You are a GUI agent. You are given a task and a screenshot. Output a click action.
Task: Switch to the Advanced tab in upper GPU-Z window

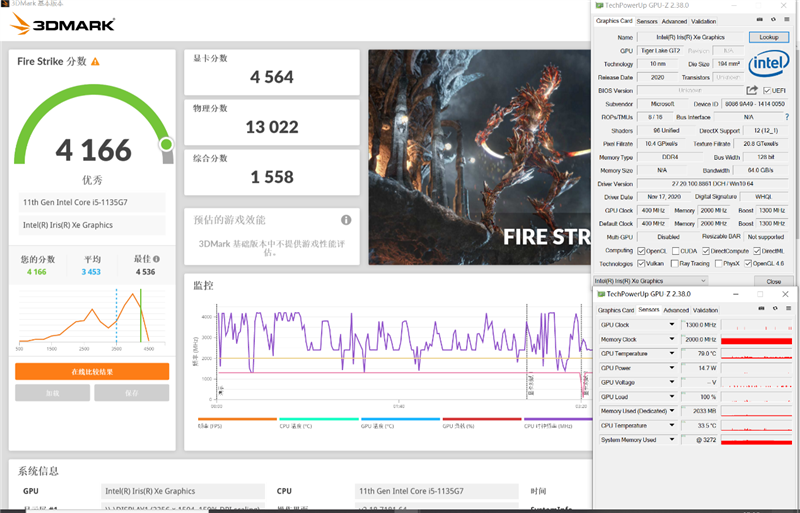click(674, 21)
